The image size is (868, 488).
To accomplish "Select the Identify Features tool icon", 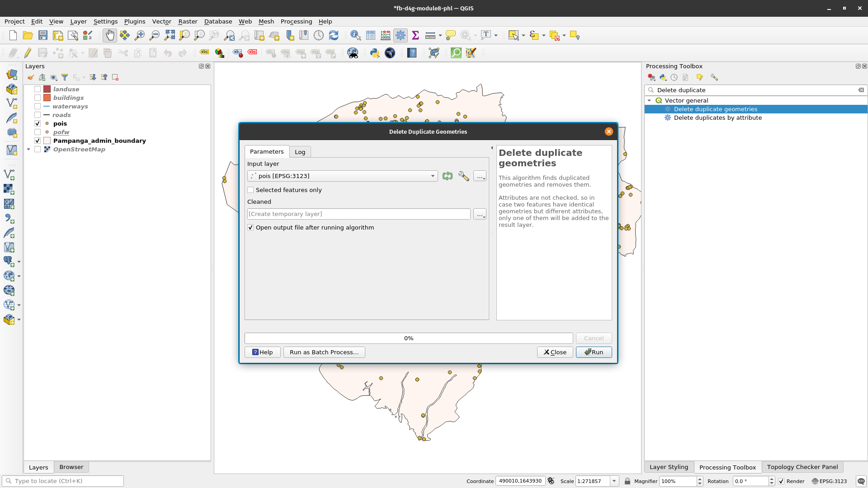I will coord(356,36).
